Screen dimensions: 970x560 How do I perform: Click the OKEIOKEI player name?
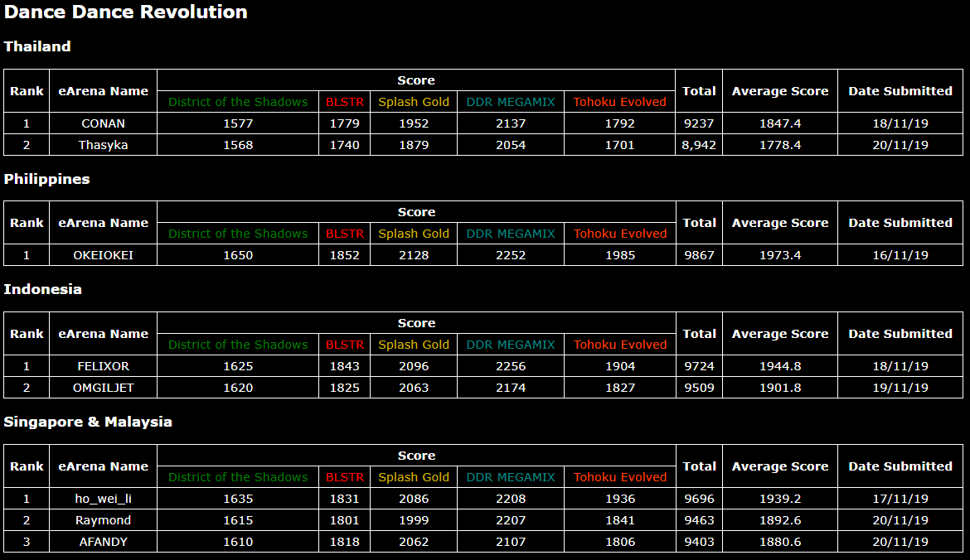(x=103, y=255)
